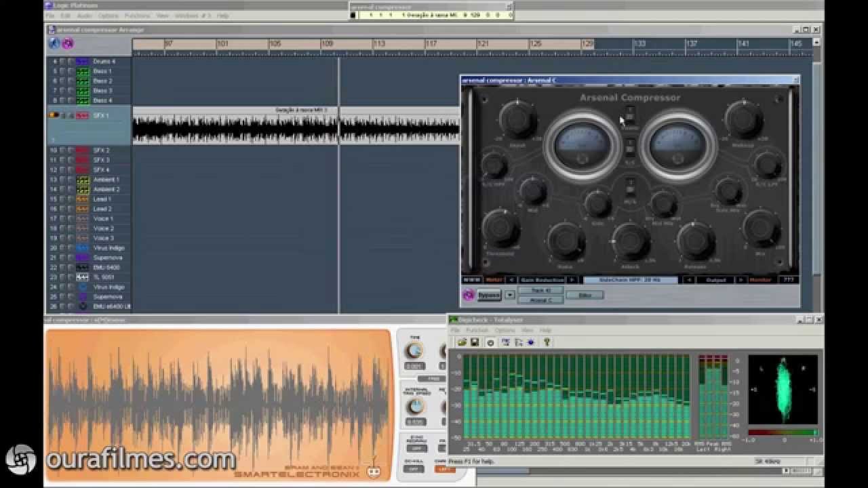The width and height of the screenshot is (868, 488).
Task: Click the yellow icon of Ambient 1 track
Action: pos(83,180)
